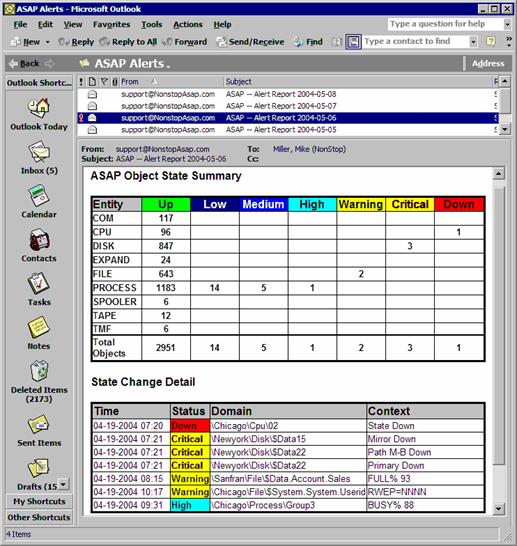Screen dimensions: 517x546
Task: Click the forward navigation arrow
Action: (49, 63)
